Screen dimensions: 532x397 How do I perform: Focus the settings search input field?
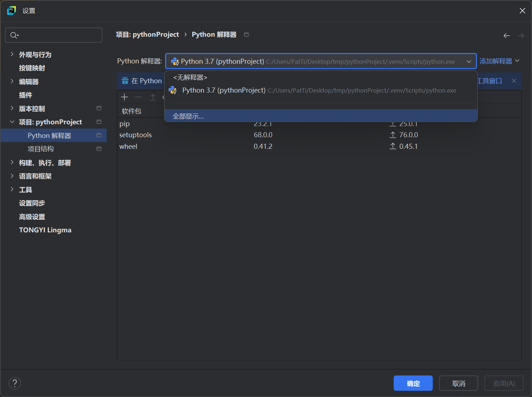coord(54,35)
